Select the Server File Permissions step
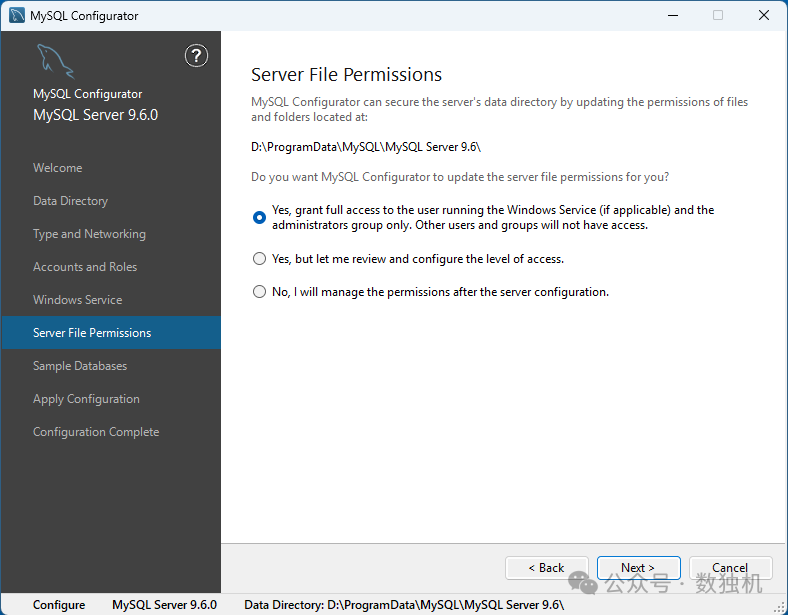The height and width of the screenshot is (615, 788). [111, 333]
